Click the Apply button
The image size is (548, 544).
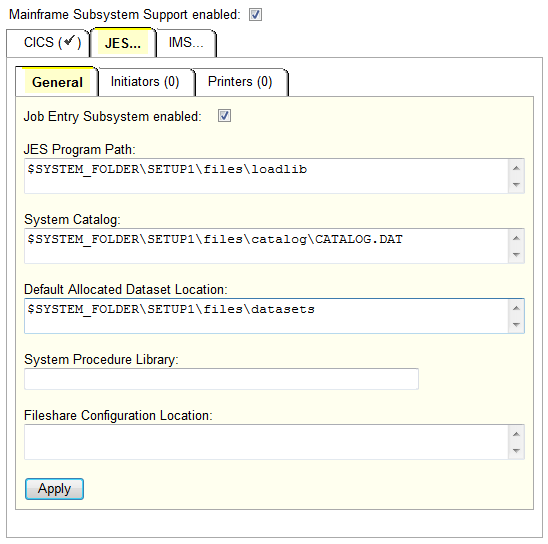point(54,488)
